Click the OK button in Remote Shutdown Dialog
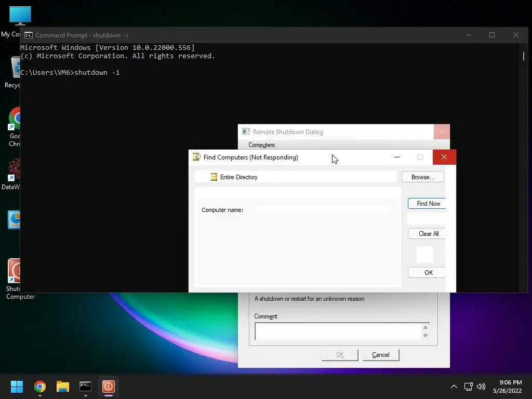This screenshot has width=532, height=399. point(340,355)
